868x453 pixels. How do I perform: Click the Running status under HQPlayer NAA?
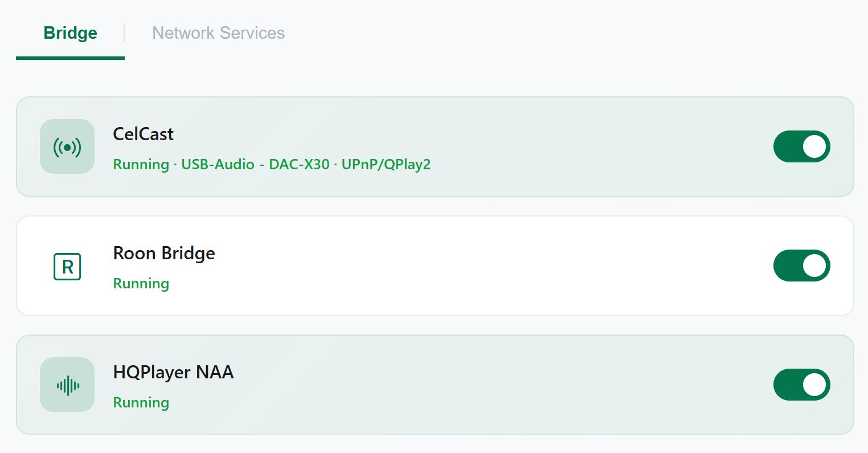pos(141,403)
